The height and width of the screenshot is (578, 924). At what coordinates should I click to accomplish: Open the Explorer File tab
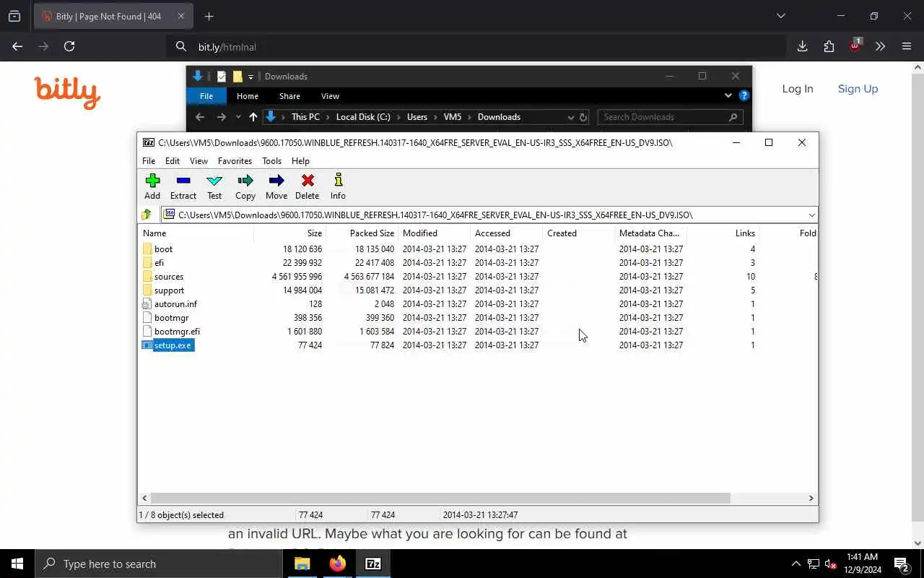pos(206,96)
